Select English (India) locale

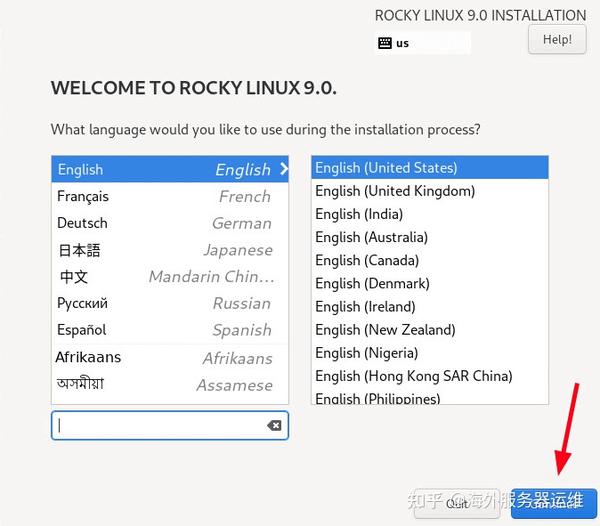[430, 214]
